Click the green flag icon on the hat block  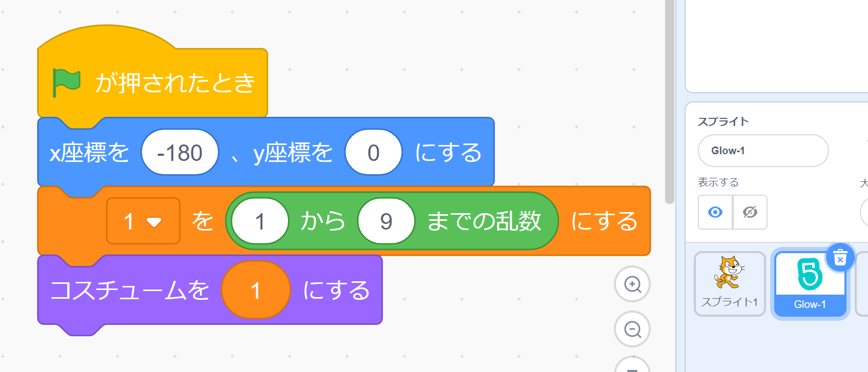(x=67, y=83)
